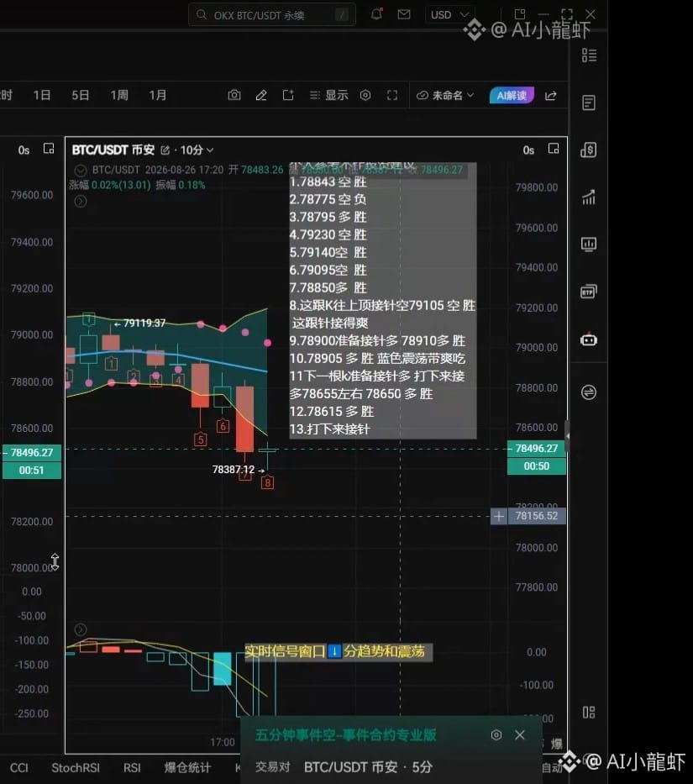693x784 pixels.
Task: Select the 1日 timeframe
Action: (41, 95)
